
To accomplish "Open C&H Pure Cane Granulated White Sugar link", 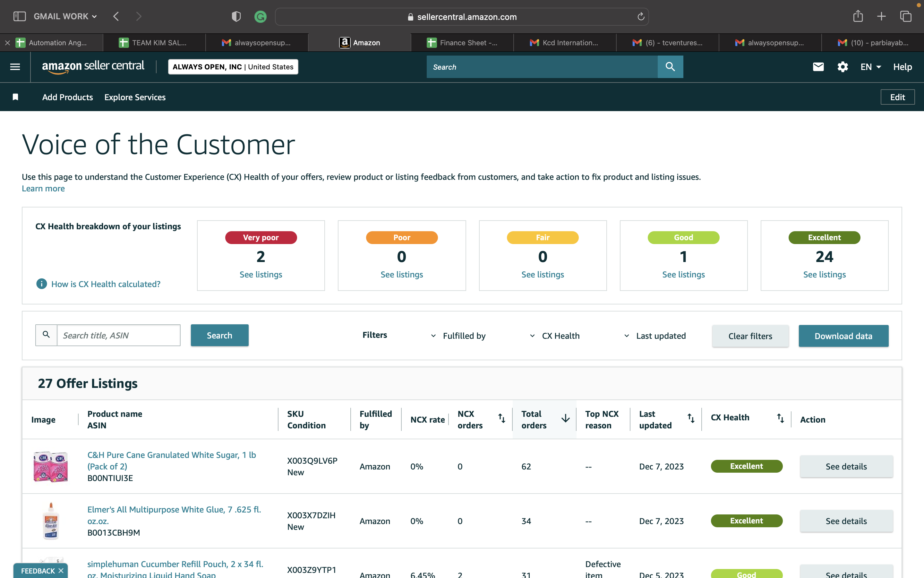I will coord(171,461).
